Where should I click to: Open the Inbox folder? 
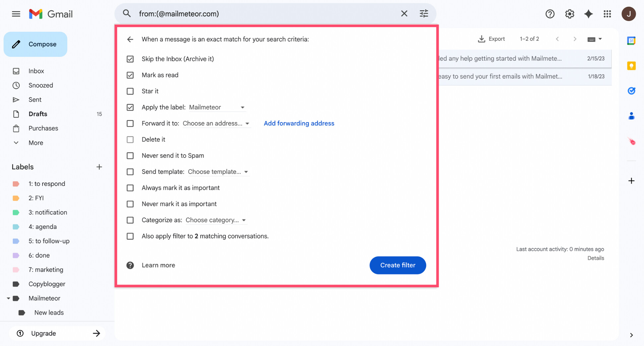pos(36,71)
